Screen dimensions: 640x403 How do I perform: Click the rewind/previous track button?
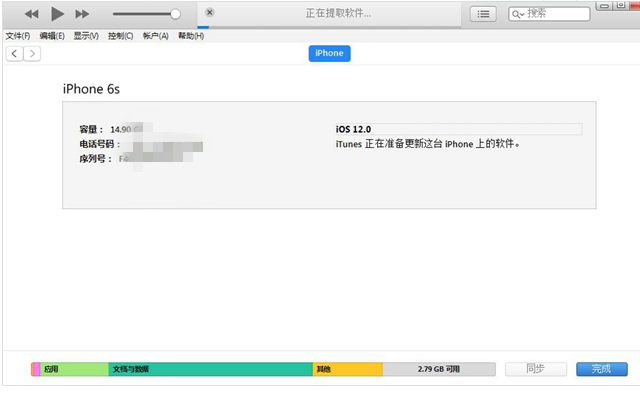point(31,14)
